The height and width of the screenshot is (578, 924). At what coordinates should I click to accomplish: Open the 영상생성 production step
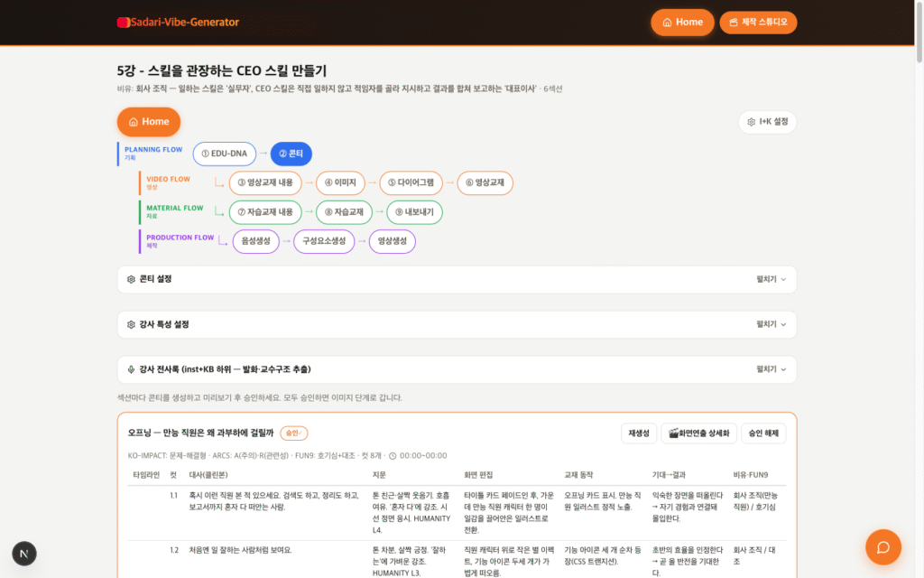click(x=392, y=241)
